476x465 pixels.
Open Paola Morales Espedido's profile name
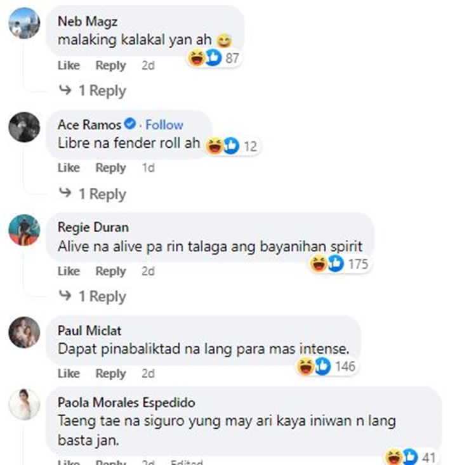[126, 402]
